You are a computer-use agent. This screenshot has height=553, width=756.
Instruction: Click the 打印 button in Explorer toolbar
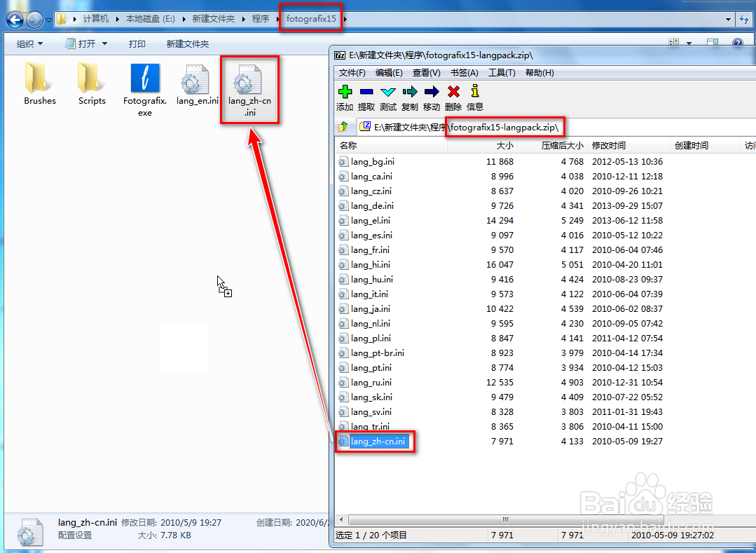137,44
